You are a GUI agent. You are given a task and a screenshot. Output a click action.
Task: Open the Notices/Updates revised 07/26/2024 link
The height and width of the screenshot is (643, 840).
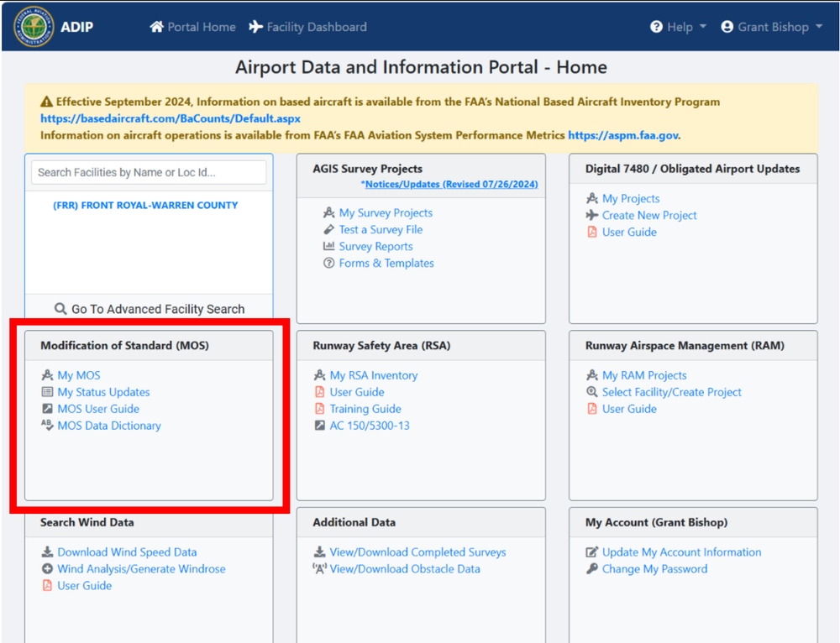pos(449,184)
